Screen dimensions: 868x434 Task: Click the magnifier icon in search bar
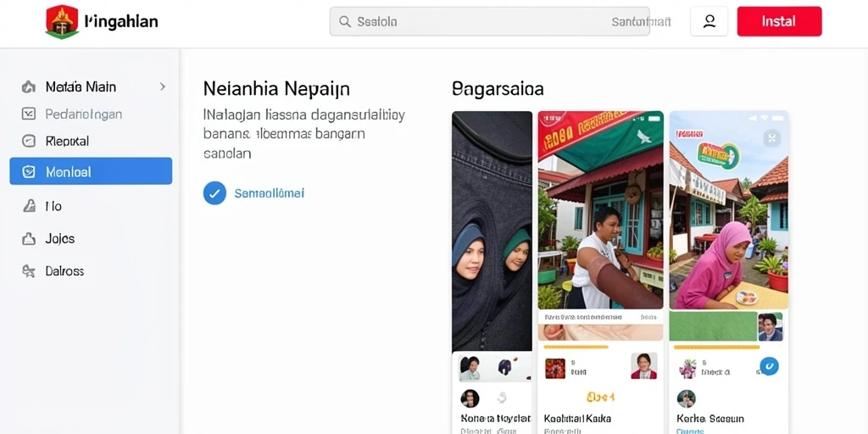click(345, 21)
